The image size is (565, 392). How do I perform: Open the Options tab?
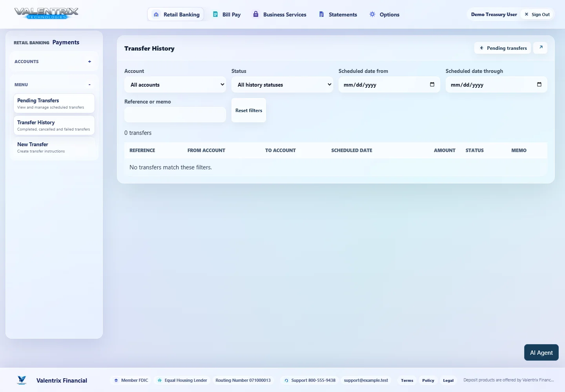384,15
